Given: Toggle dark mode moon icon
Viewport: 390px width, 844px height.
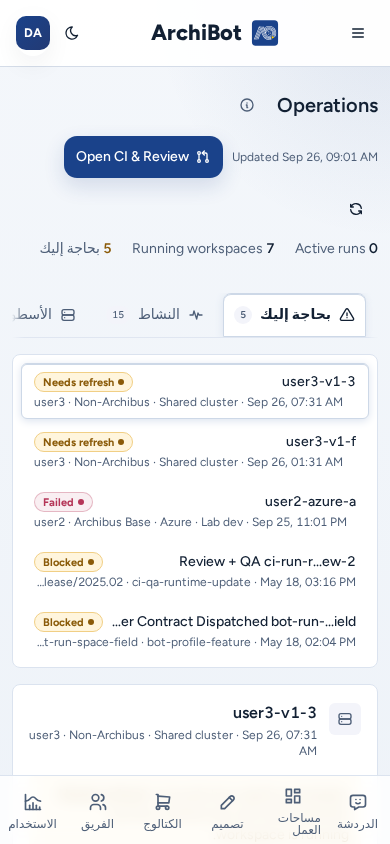Looking at the screenshot, I should click(x=72, y=33).
